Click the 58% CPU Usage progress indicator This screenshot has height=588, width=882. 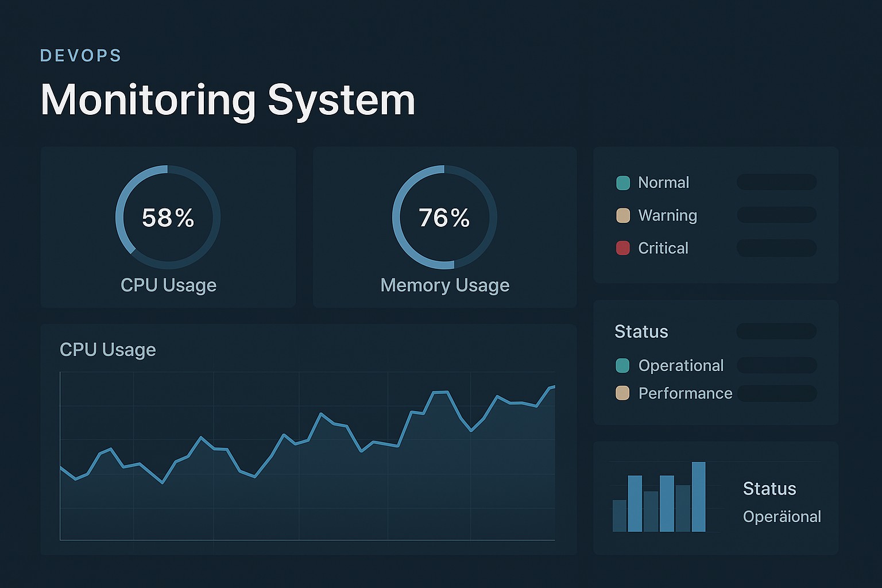168,217
